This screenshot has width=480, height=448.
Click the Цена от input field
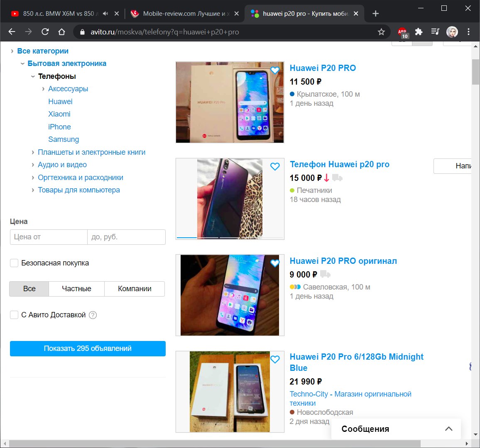click(x=49, y=237)
